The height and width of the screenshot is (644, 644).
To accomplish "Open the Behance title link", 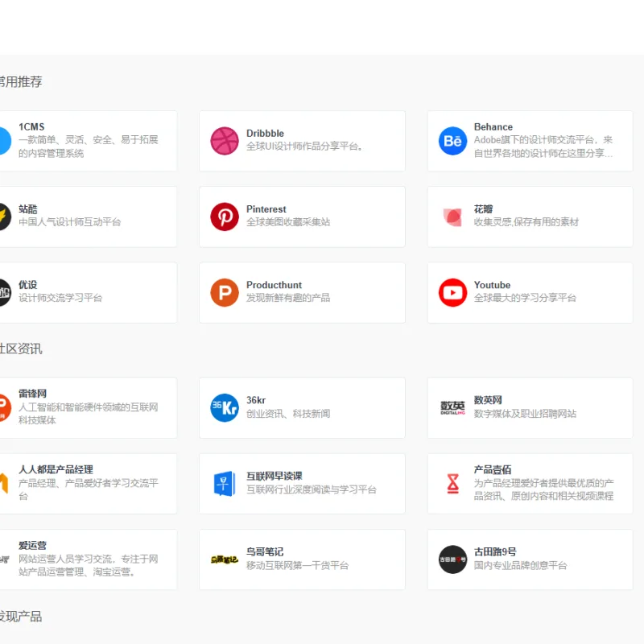I will tap(493, 127).
